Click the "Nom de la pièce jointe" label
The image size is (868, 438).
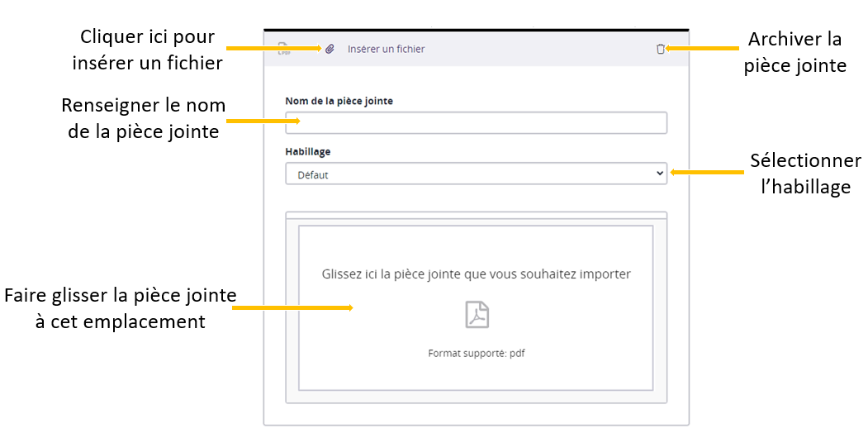click(339, 101)
